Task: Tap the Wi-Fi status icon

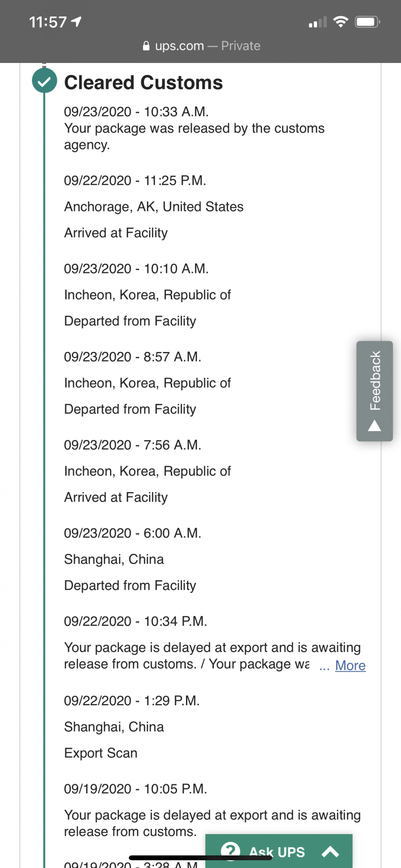Action: (341, 22)
